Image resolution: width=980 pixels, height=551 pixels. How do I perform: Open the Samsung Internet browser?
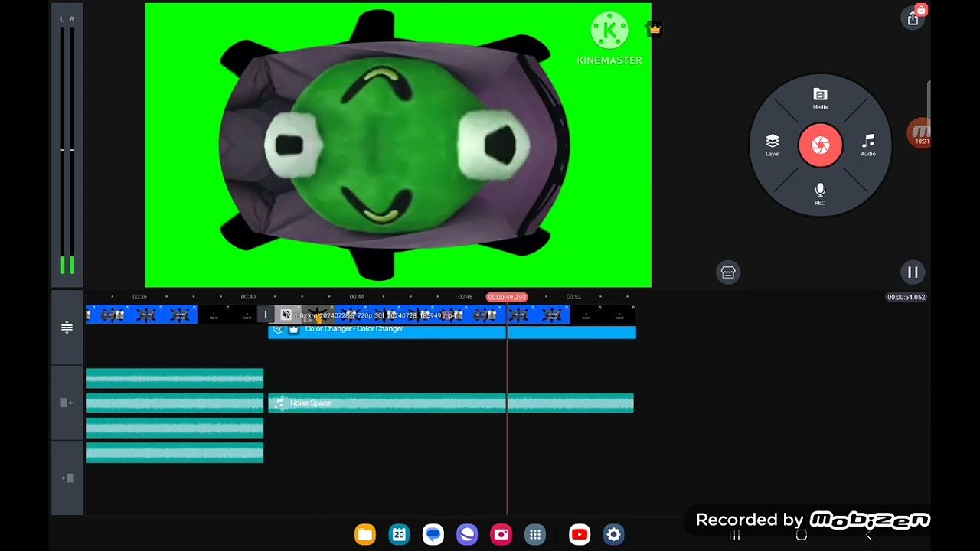coord(467,535)
